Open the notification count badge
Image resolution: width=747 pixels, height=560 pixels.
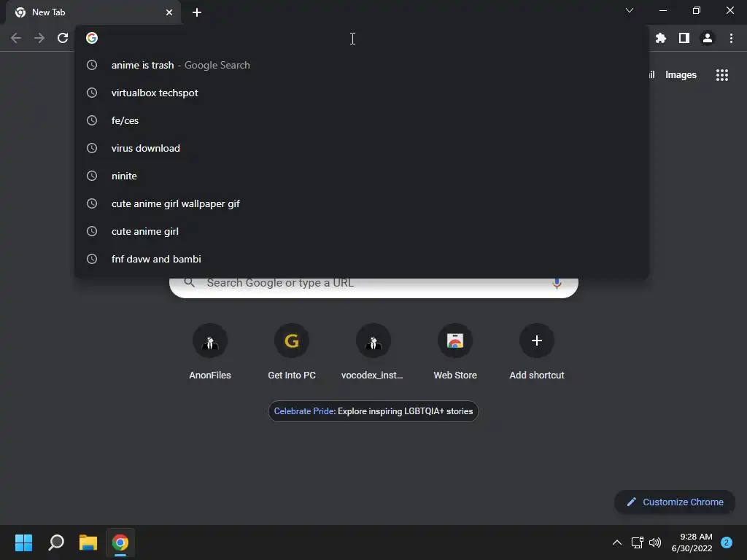(726, 542)
